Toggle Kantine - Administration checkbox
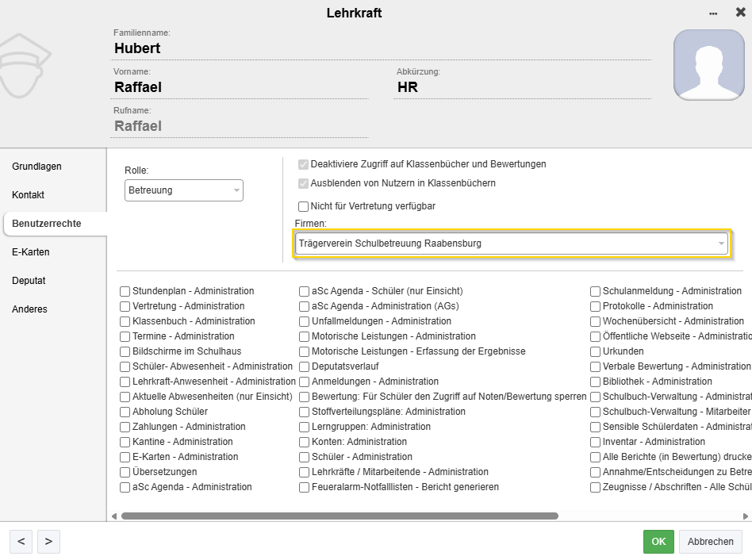The width and height of the screenshot is (752, 560). coord(125,442)
